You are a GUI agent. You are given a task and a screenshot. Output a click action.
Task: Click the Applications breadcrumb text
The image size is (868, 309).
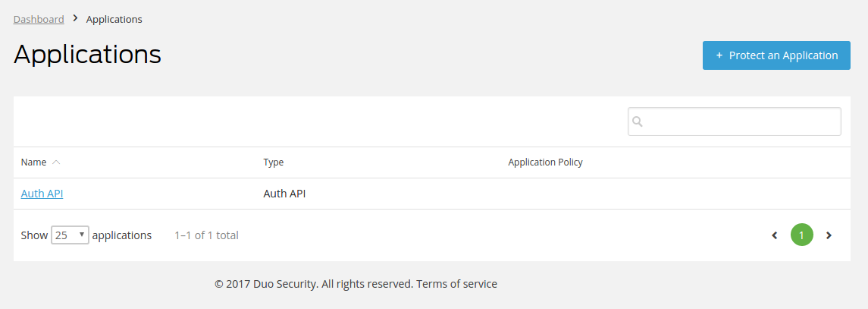114,20
